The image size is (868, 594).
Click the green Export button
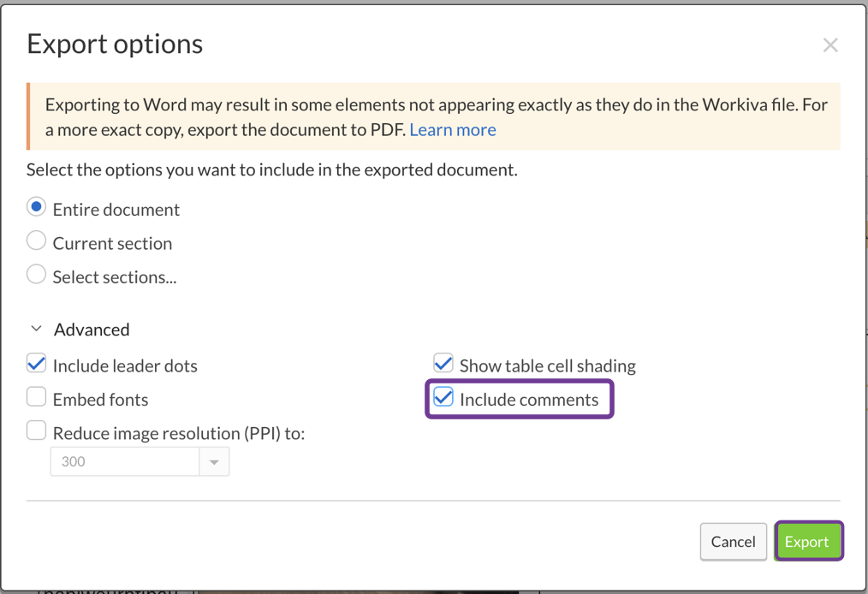[x=807, y=542]
